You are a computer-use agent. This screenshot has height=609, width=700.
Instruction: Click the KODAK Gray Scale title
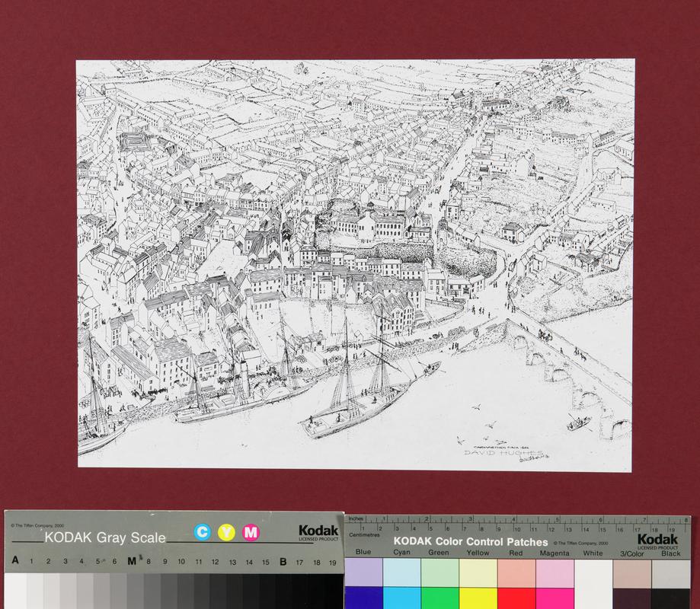click(105, 537)
